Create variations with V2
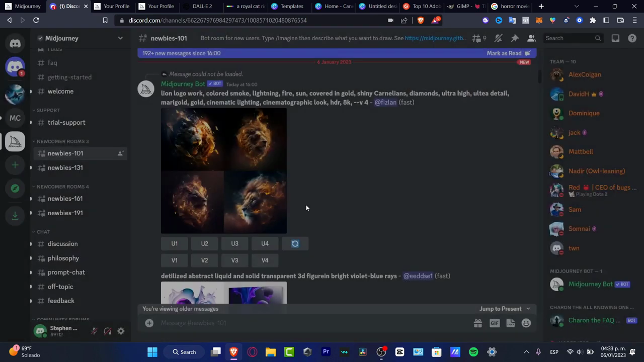 click(204, 260)
